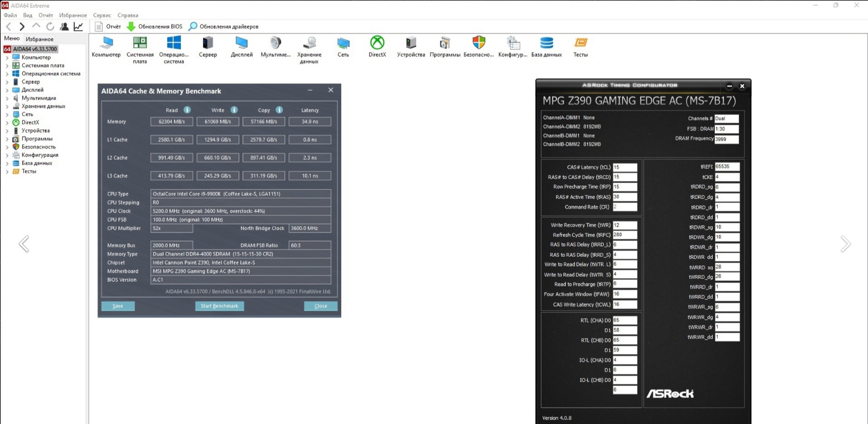
Task: Click the CAS# Latency (tCL) field
Action: click(625, 167)
